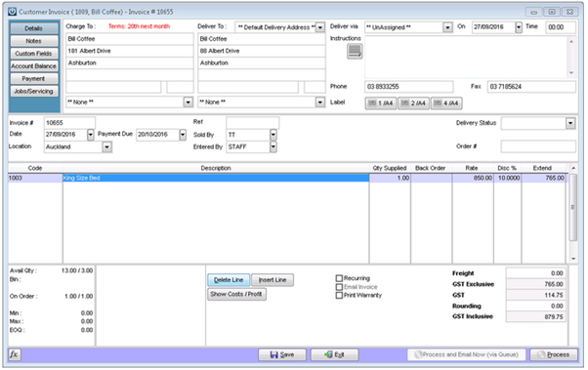588x370 pixels.
Task: Open the Custom Fields tab
Action: [34, 54]
